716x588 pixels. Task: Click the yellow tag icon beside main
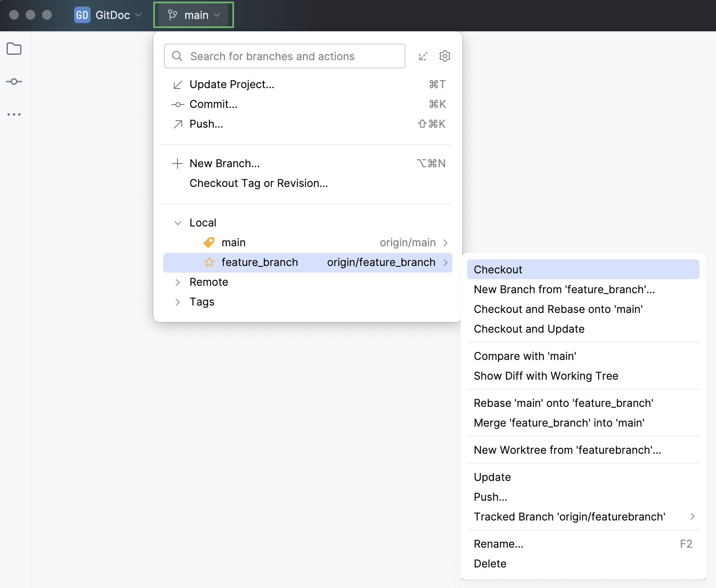click(x=209, y=242)
